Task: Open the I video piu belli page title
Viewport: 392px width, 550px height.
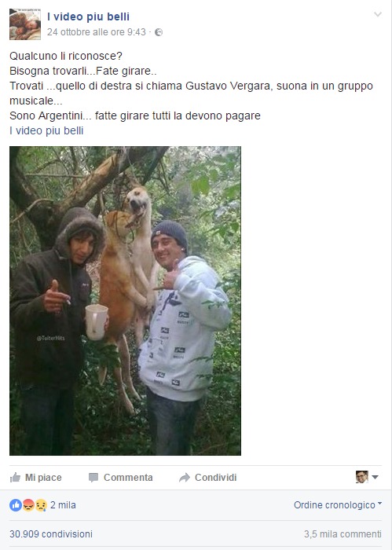Action: point(88,16)
